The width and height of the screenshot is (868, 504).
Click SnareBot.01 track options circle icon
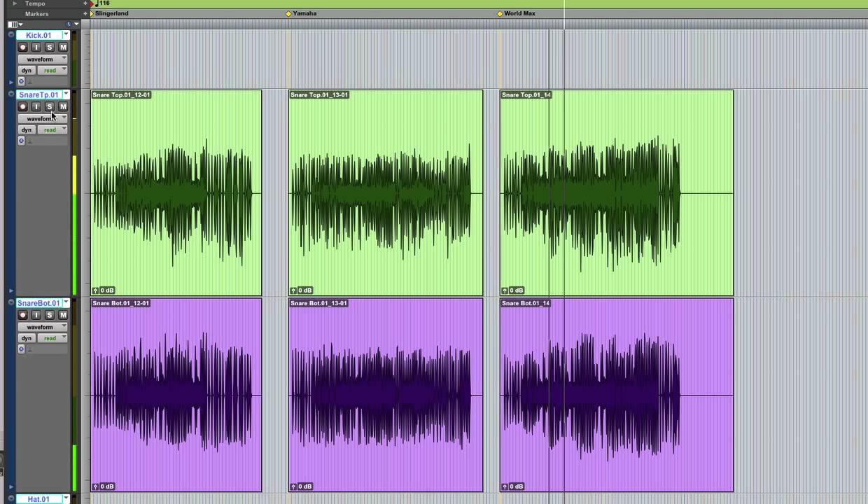10,303
